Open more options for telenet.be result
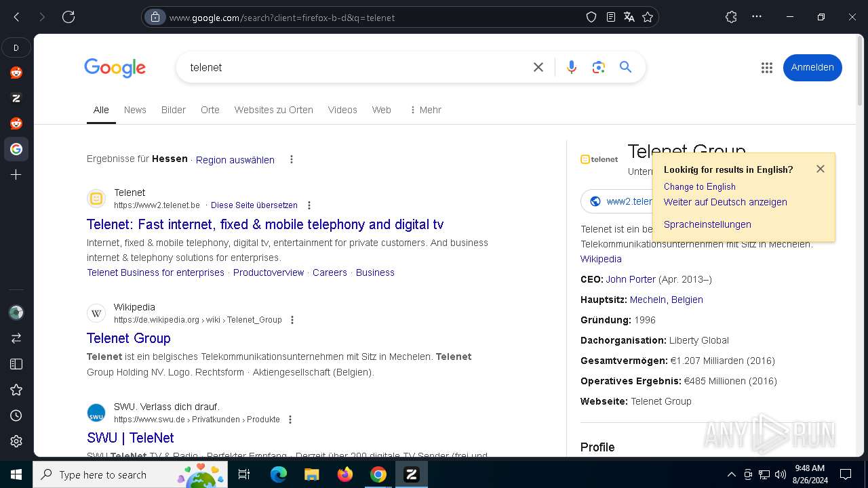868x488 pixels. click(x=309, y=205)
